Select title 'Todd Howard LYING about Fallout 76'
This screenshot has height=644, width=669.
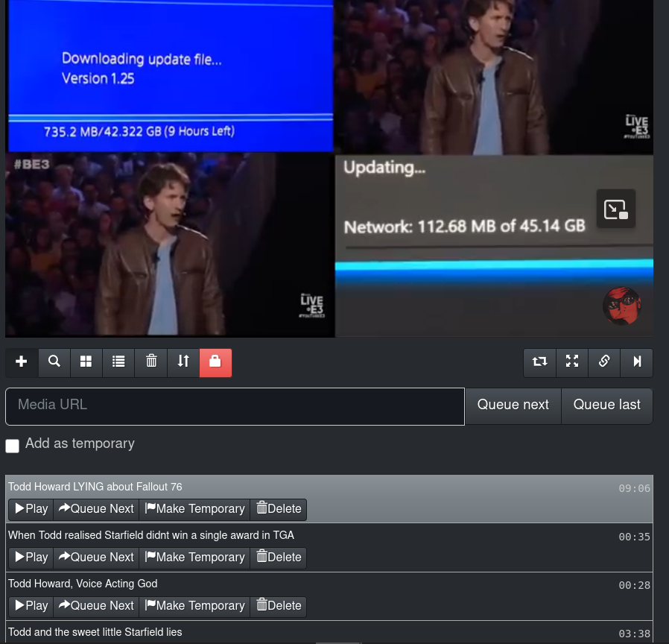(95, 487)
